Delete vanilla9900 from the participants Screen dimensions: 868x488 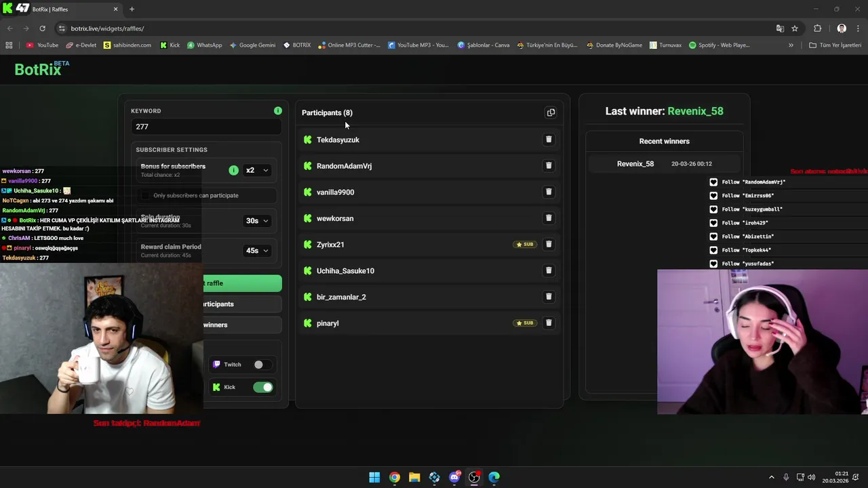point(549,192)
